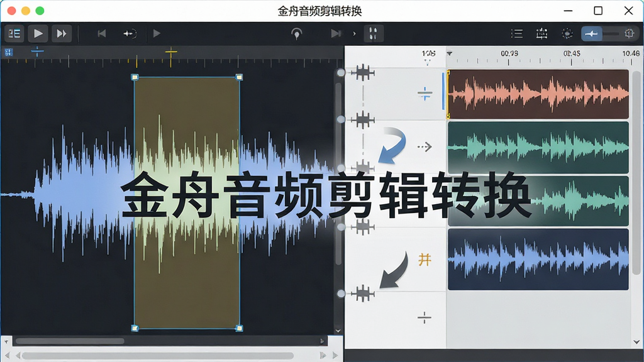Screen dimensions: 644x362
Task: Expand the small chevron beside skip-forward
Action: point(354,34)
